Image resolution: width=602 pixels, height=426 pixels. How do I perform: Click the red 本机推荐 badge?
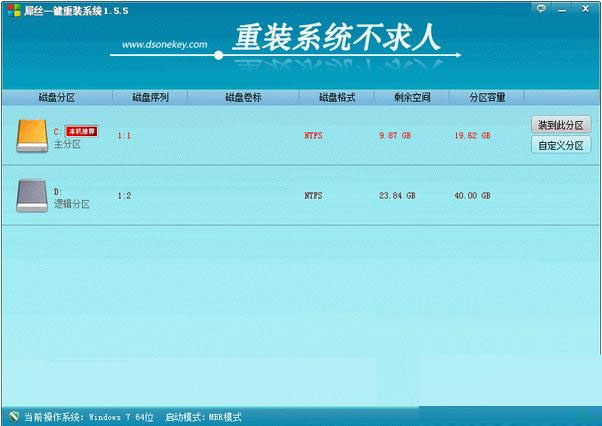[x=82, y=131]
